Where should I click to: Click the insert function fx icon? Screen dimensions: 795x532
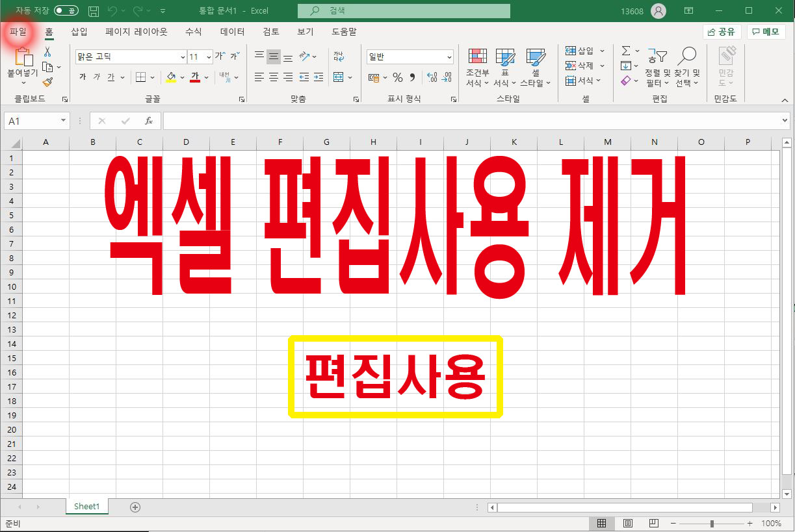click(x=149, y=121)
